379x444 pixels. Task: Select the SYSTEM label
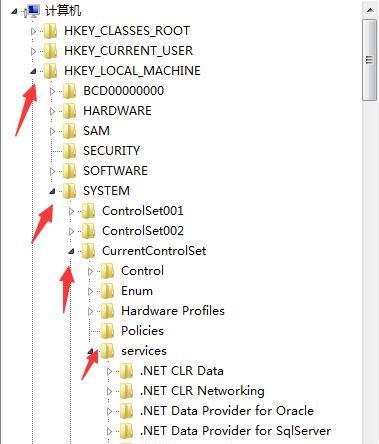(106, 191)
